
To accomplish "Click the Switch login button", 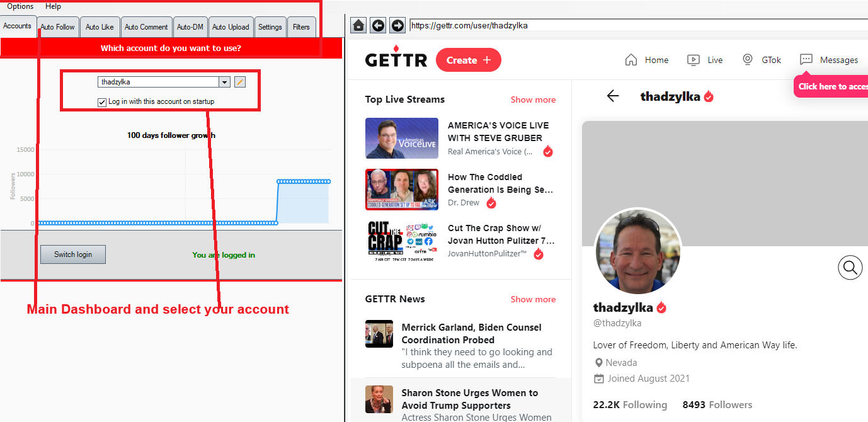I will pos(73,254).
